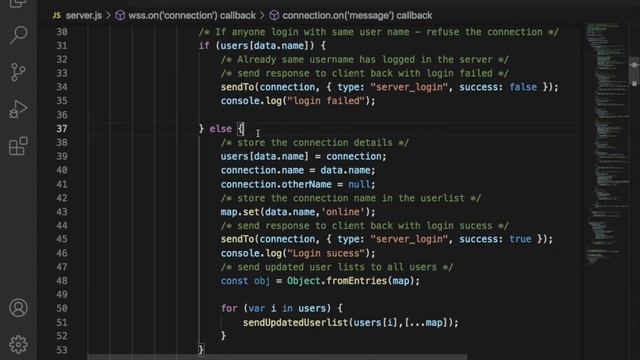Click the "Login sucess" string on line 46
Viewport: 640px width, 360px height.
coord(326,253)
